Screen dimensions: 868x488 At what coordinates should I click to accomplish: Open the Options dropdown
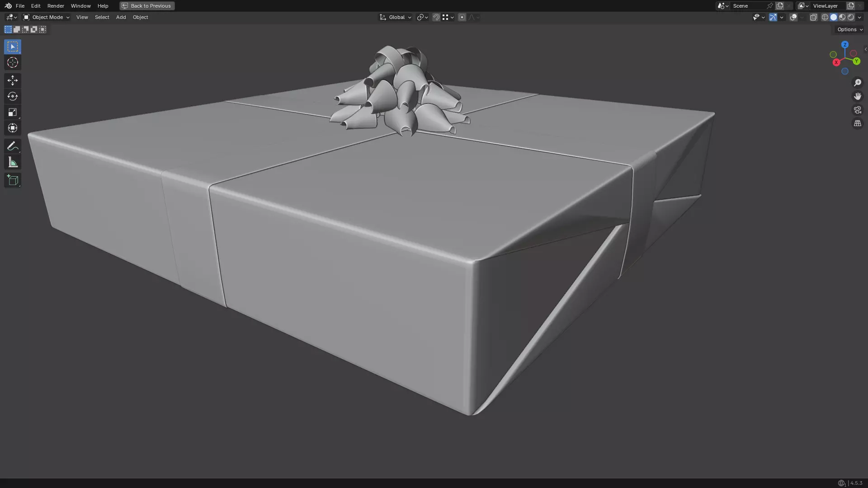850,29
